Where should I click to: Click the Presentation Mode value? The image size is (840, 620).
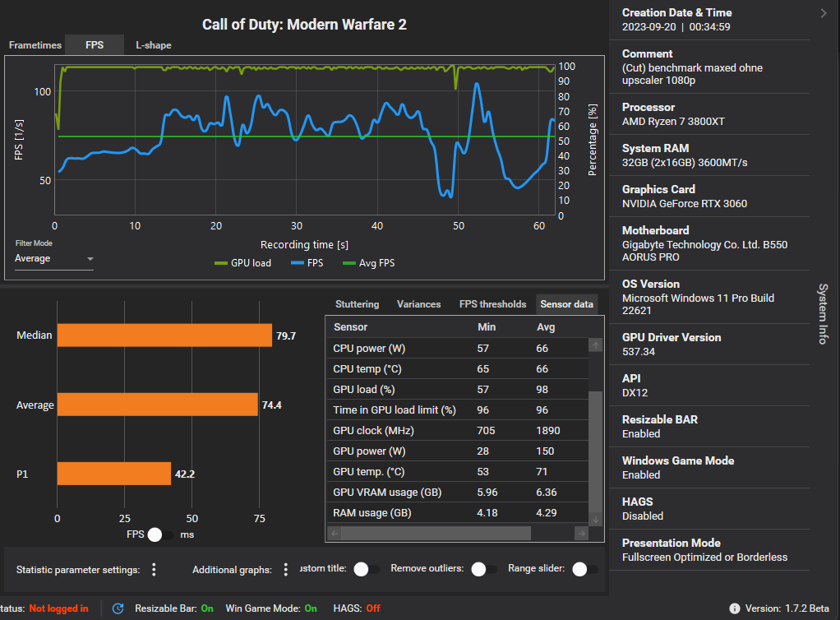(704, 558)
